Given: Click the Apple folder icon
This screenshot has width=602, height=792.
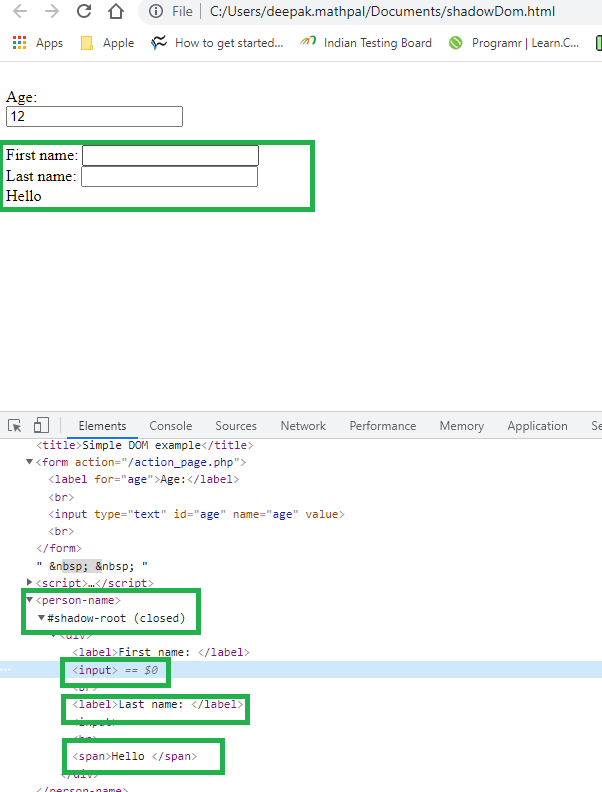Looking at the screenshot, I should tap(87, 43).
